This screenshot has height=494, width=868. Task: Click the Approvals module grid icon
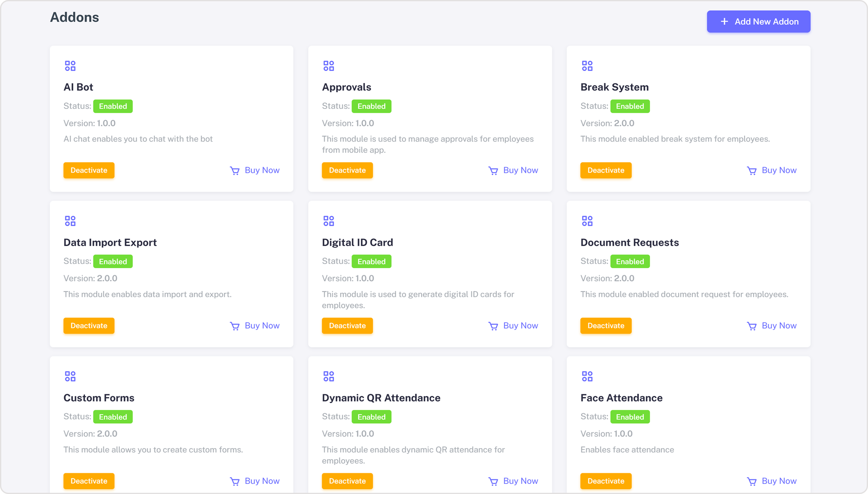pyautogui.click(x=329, y=66)
